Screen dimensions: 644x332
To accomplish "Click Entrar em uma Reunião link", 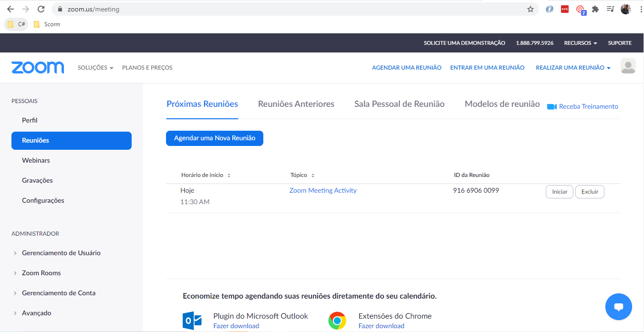I will tap(487, 68).
